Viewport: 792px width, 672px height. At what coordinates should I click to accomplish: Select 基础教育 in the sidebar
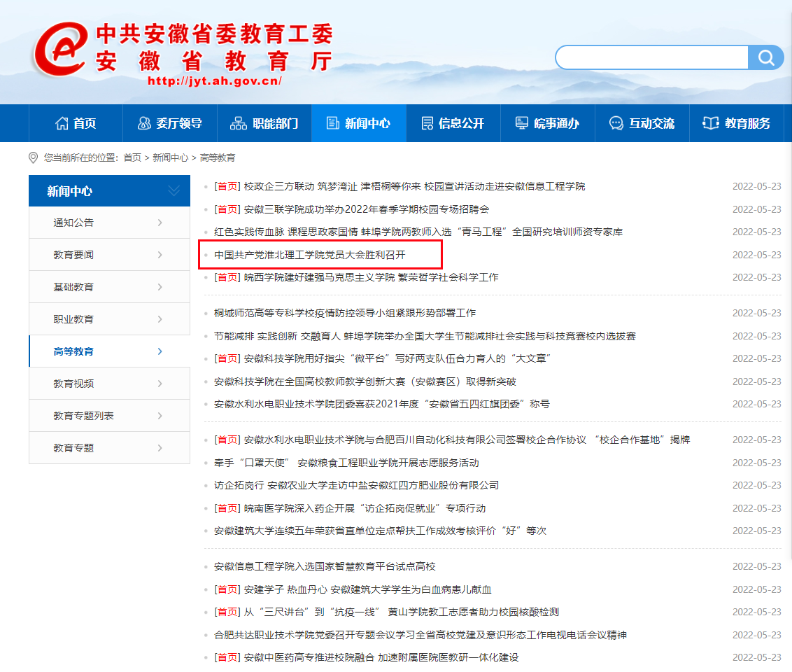(73, 287)
